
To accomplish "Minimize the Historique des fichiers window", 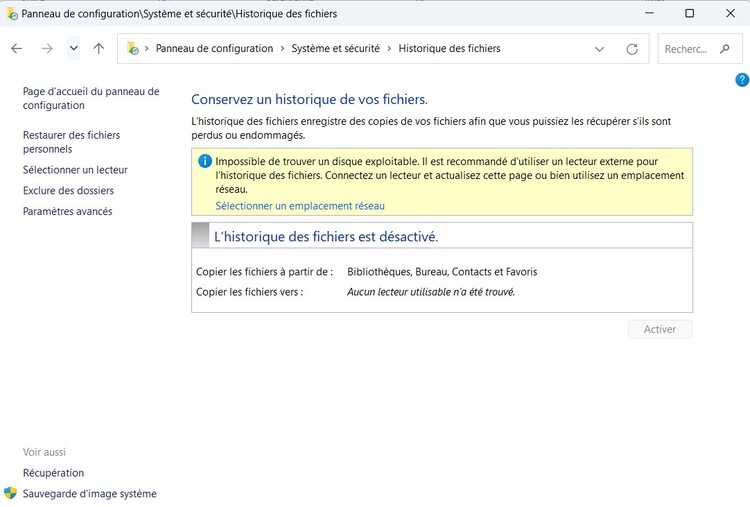I will (649, 13).
